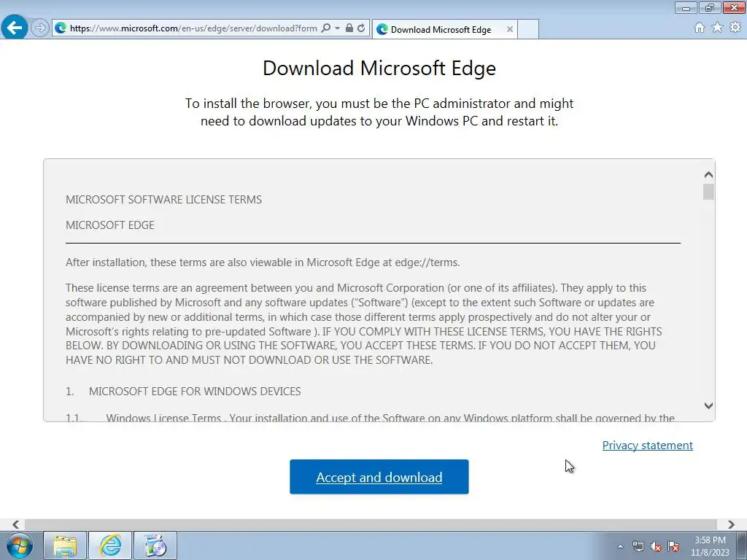Click the horizontal scrollbar left arrow
This screenshot has height=560, width=747.
16,524
